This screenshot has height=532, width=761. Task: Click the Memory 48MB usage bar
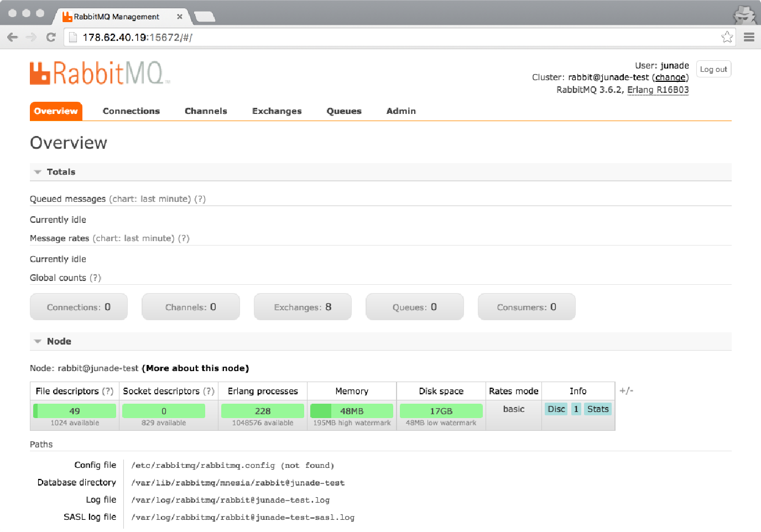[352, 411]
